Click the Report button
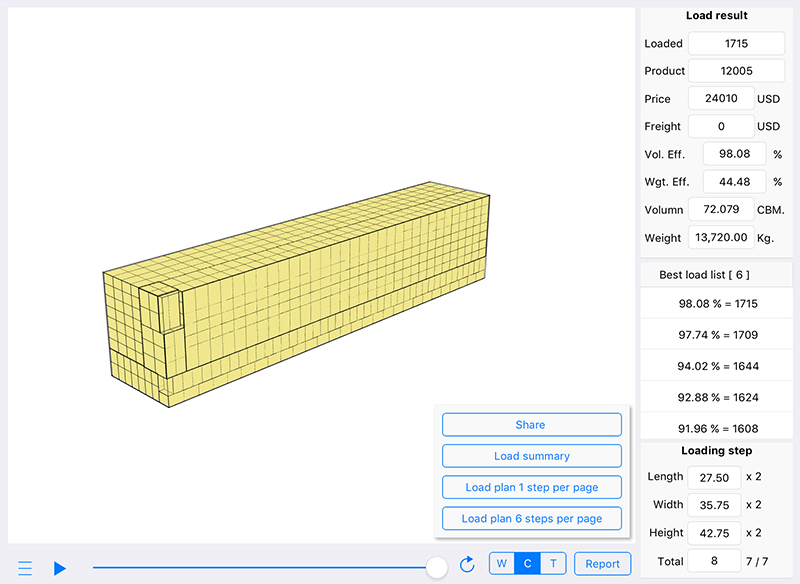This screenshot has width=800, height=584. click(602, 564)
